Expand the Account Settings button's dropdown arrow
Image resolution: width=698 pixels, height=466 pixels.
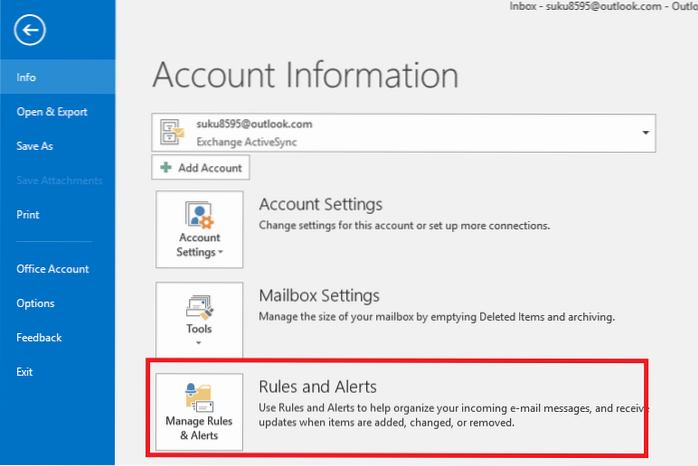(219, 253)
